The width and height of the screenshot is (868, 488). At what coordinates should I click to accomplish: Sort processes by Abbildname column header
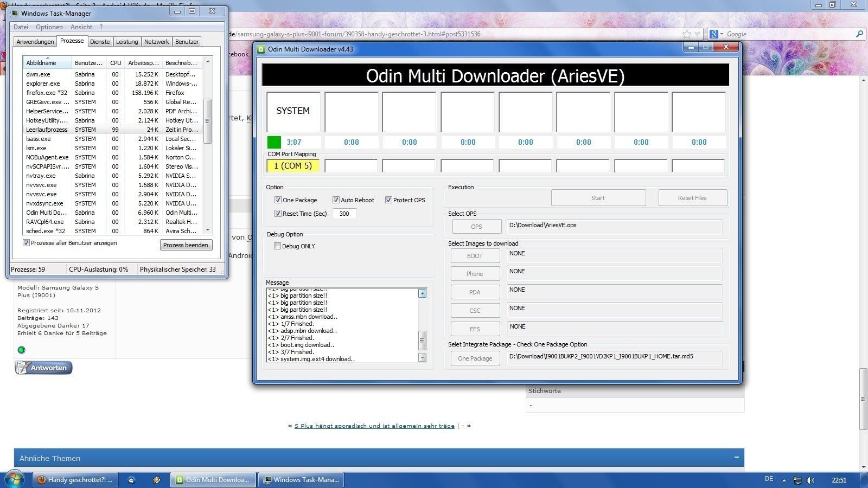pyautogui.click(x=47, y=62)
